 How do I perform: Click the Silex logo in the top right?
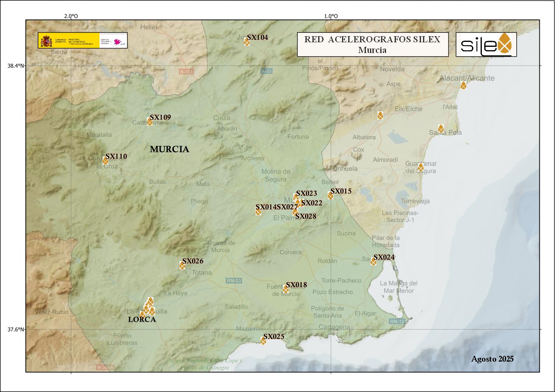486,44
